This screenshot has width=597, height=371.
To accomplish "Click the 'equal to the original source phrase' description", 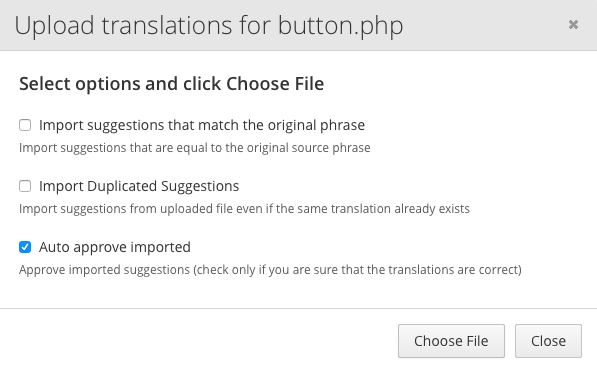I will [x=268, y=148].
